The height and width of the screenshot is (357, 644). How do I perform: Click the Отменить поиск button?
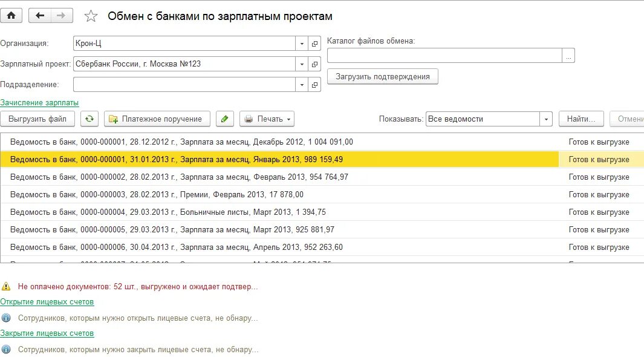(x=627, y=119)
